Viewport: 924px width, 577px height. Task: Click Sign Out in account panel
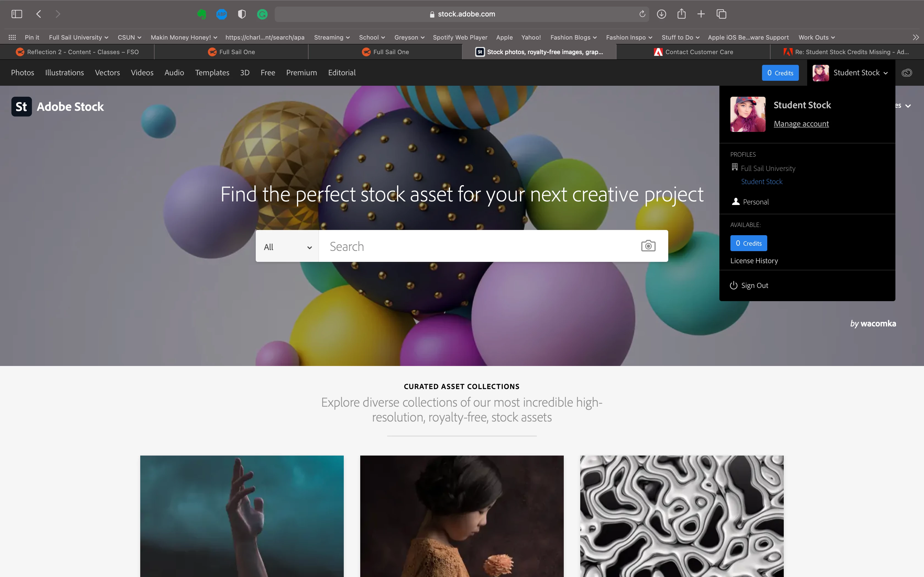[x=754, y=285]
